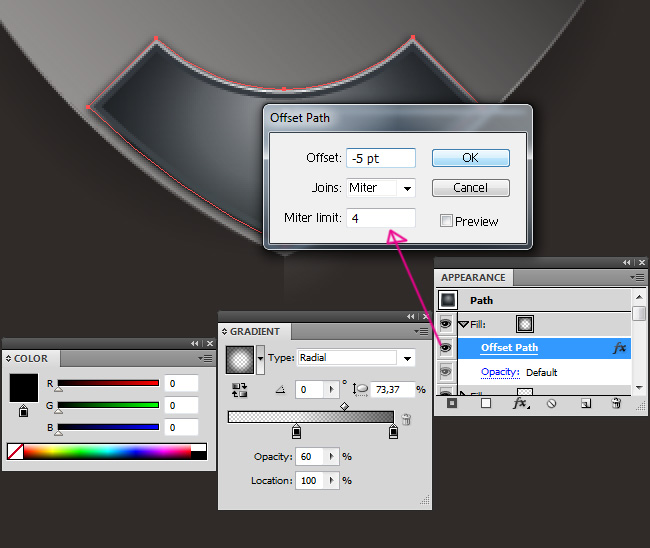Collapse the Color panel with double-arrow icon

(194, 343)
